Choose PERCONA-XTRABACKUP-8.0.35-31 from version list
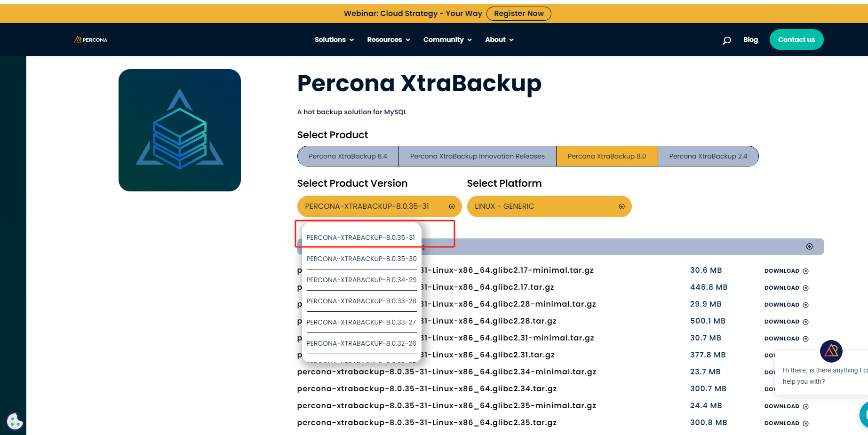 click(x=361, y=237)
